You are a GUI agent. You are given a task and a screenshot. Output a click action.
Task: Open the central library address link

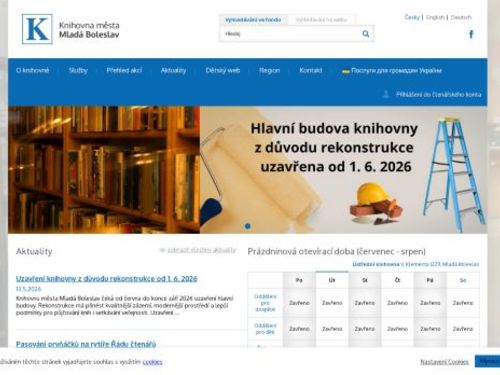416,264
